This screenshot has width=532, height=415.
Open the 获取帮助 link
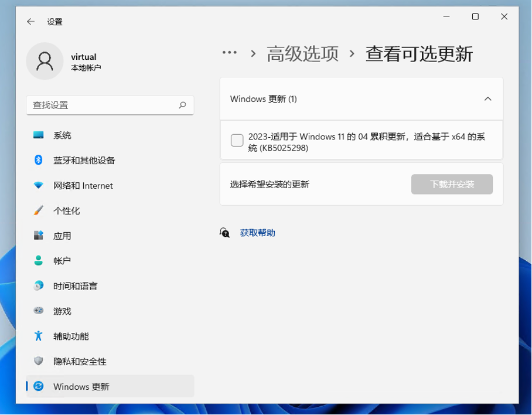point(258,233)
